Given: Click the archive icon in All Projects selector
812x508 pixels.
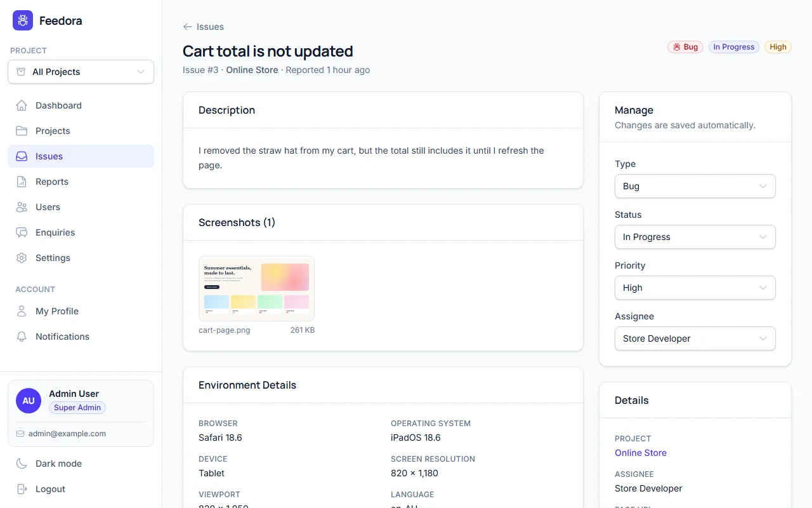Looking at the screenshot, I should pyautogui.click(x=21, y=72).
